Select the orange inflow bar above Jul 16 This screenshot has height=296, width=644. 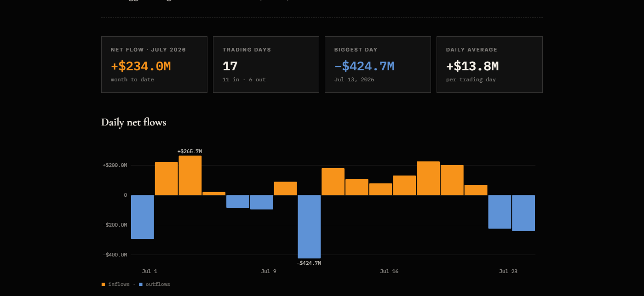tap(381, 189)
